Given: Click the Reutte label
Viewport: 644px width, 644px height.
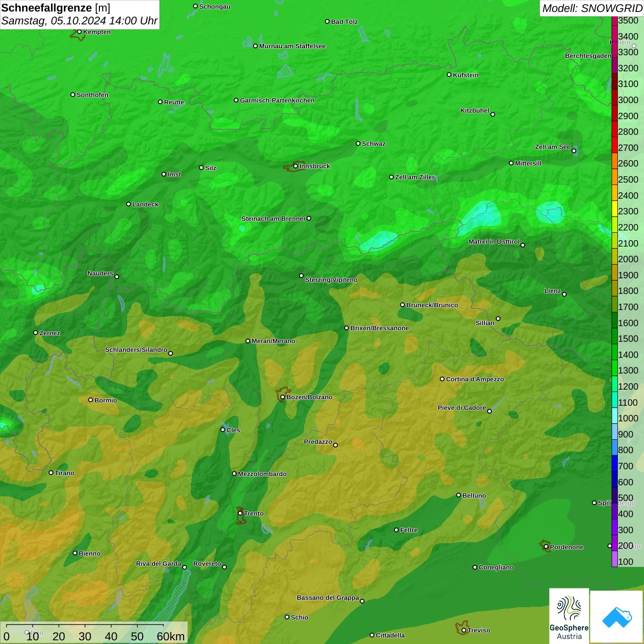Looking at the screenshot, I should (174, 102).
